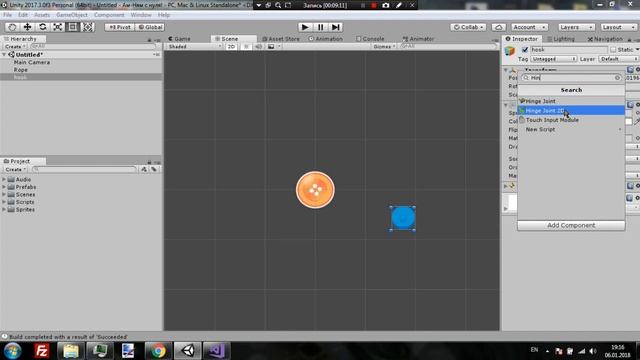The image size is (640, 360).
Task: Open the Layer Default dropdown
Action: (619, 59)
